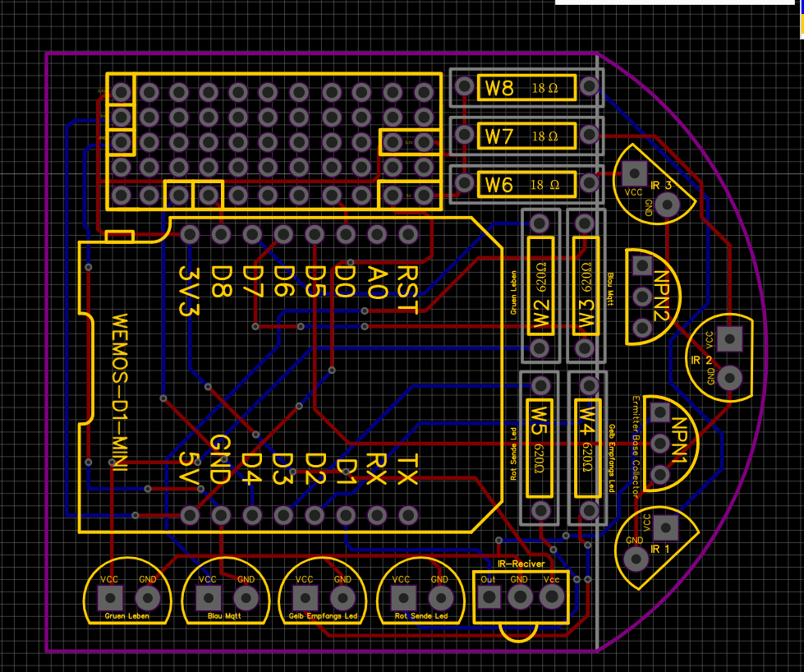The image size is (804, 672).
Task: Select the W4 620Ω resistor body
Action: tap(587, 449)
